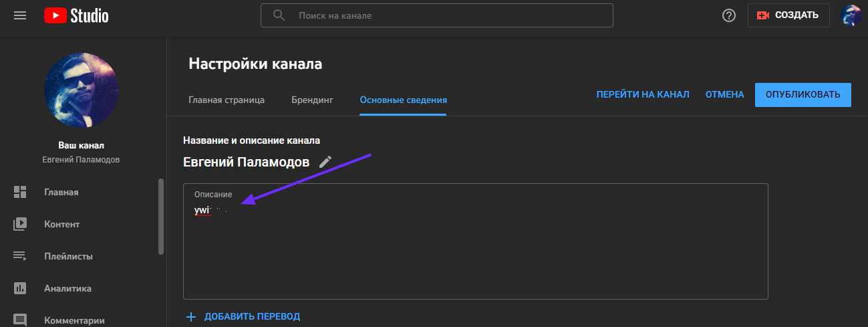Viewport: 868px width, 327px height.
Task: Click the plus icon beside ДОБАВИТЬ ПЕРЕВОД
Action: (192, 316)
